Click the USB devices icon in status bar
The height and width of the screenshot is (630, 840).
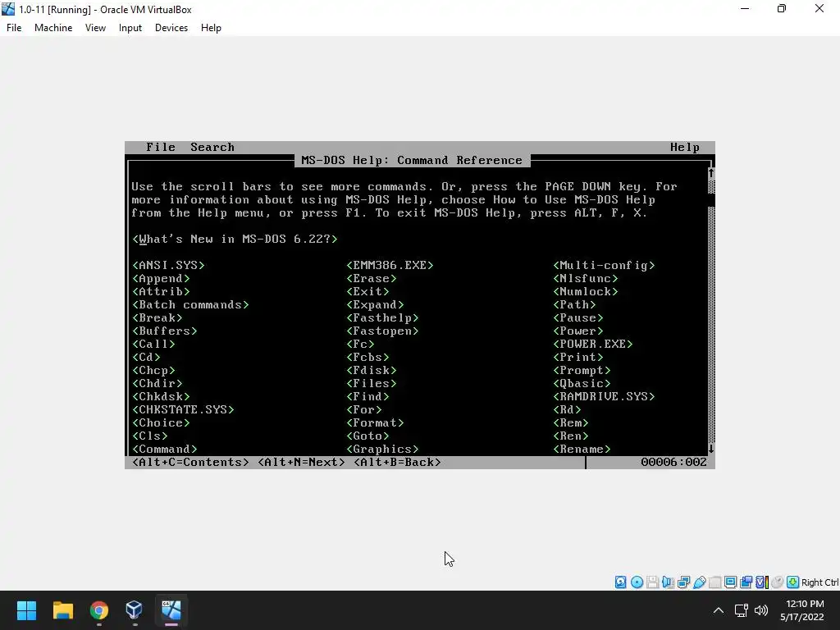[x=699, y=582]
